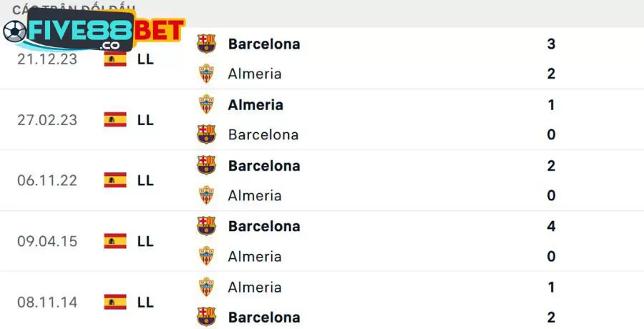Open Barcelona team in 21.12.23 match
This screenshot has height=329, width=644.
click(264, 44)
